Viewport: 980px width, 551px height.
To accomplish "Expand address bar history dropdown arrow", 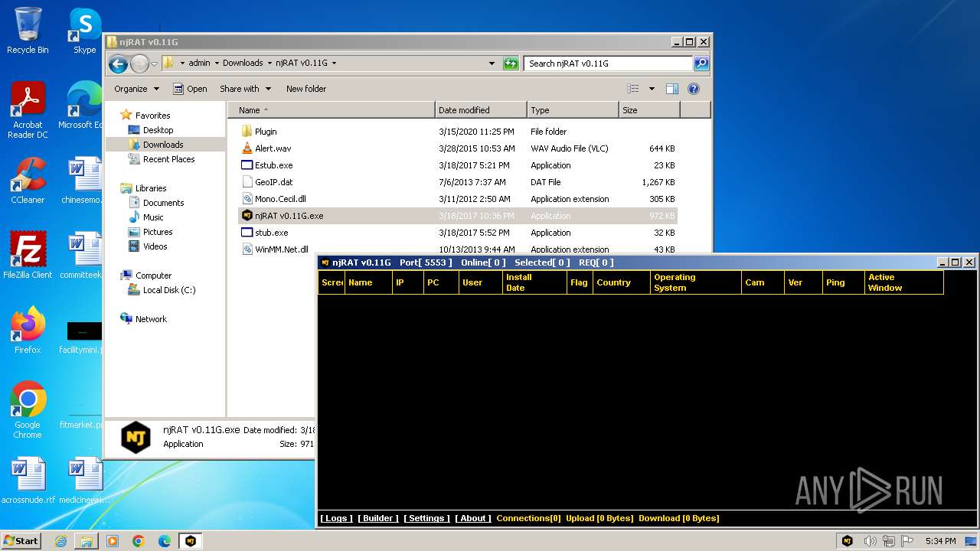I will 492,64.
